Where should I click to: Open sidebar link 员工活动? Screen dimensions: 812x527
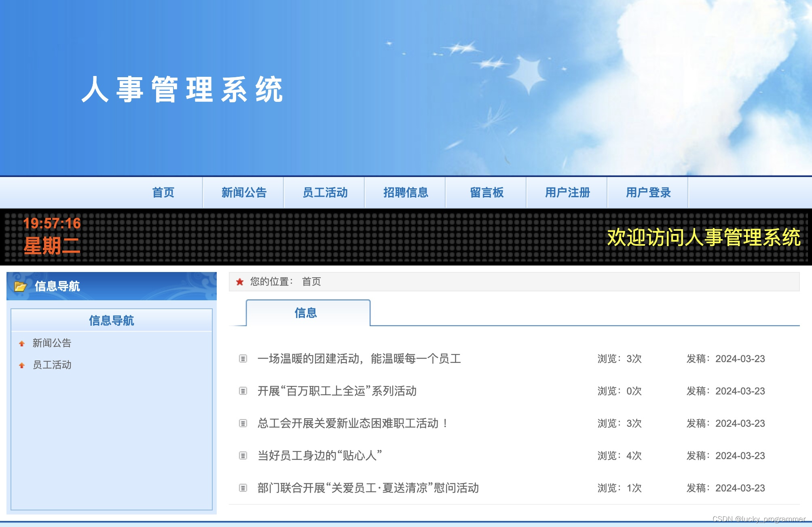52,365
